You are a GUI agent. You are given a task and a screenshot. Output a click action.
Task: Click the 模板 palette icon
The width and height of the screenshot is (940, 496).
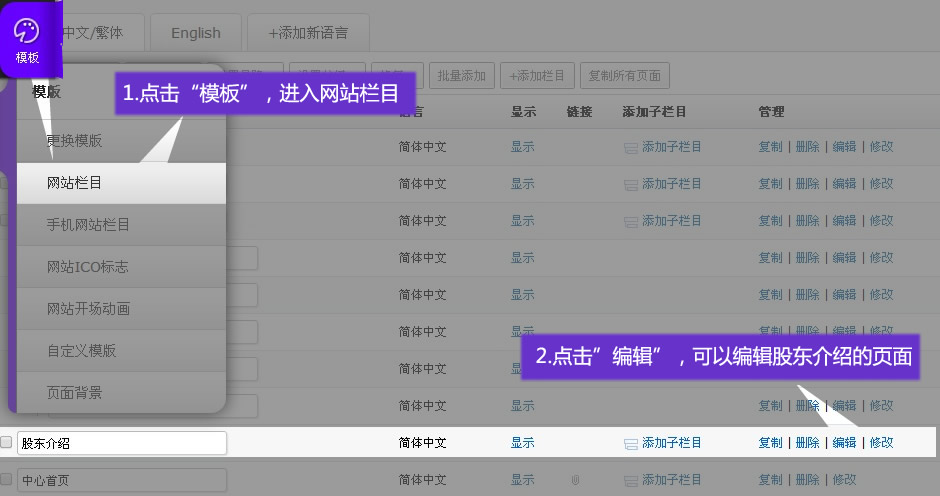pos(27,31)
